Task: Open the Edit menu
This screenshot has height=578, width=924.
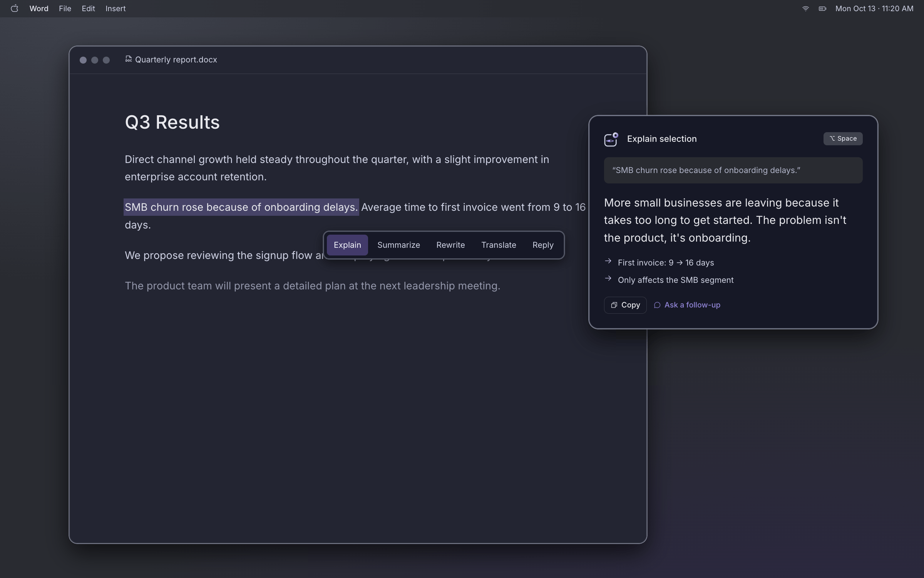Action: click(88, 8)
